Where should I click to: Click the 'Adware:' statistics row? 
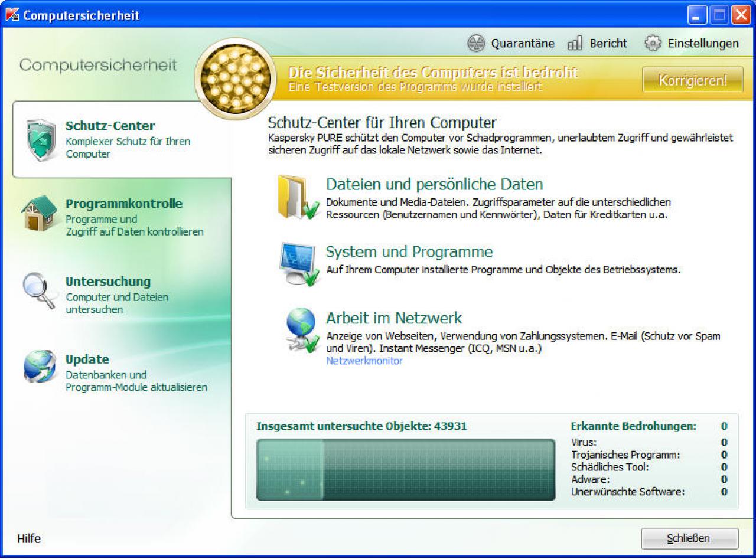(x=649, y=480)
